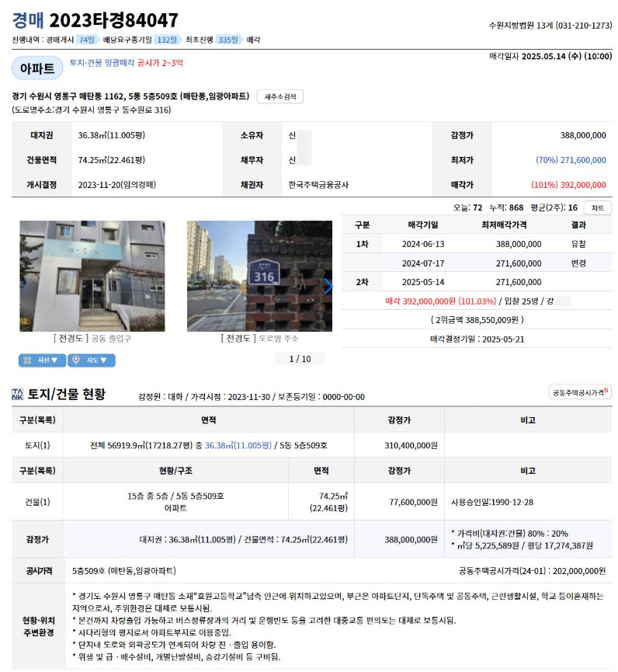Click the 132일 badge after 배당요구종기일
Image resolution: width=618 pixels, height=672 pixels.
[x=167, y=40]
